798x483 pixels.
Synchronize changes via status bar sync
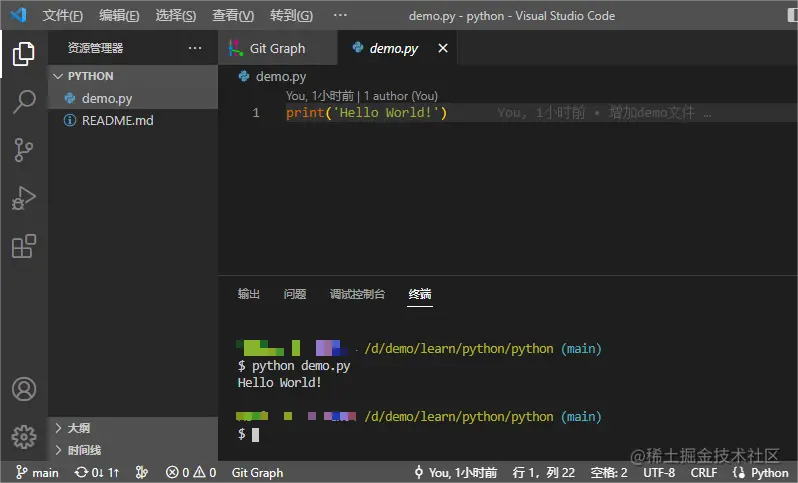pos(97,473)
